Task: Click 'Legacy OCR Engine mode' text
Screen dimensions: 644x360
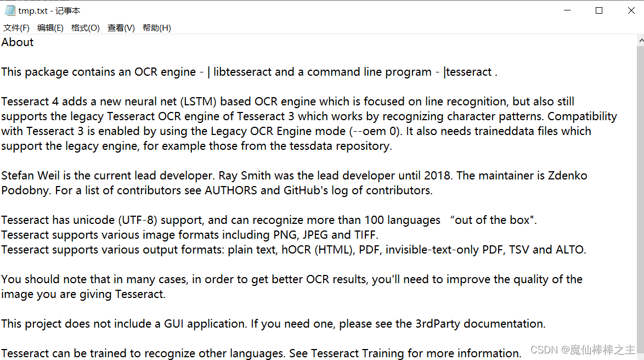Action: click(278, 131)
